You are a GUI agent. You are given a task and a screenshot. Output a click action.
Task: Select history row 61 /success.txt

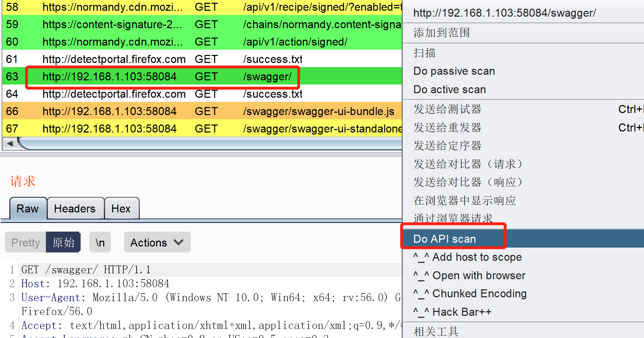(x=202, y=59)
